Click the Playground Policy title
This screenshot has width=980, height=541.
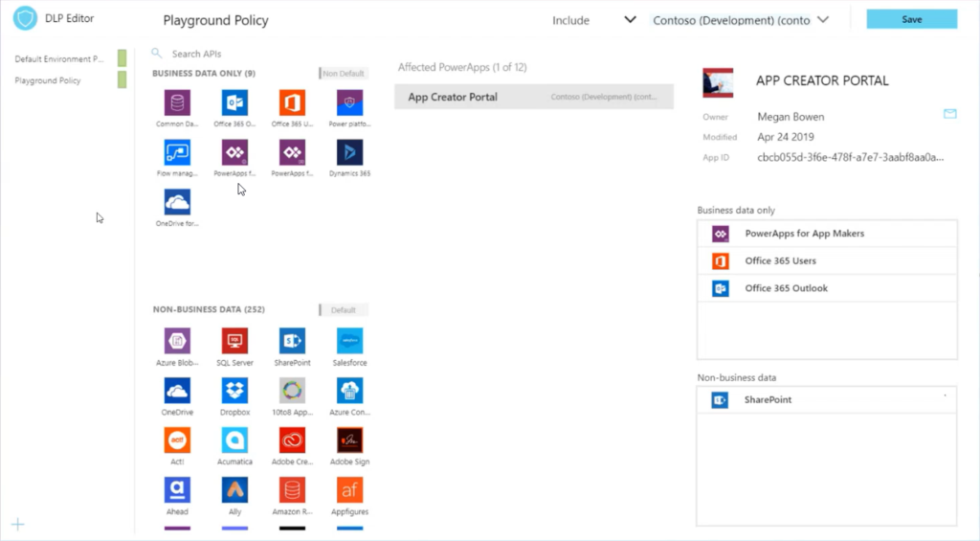coord(215,20)
